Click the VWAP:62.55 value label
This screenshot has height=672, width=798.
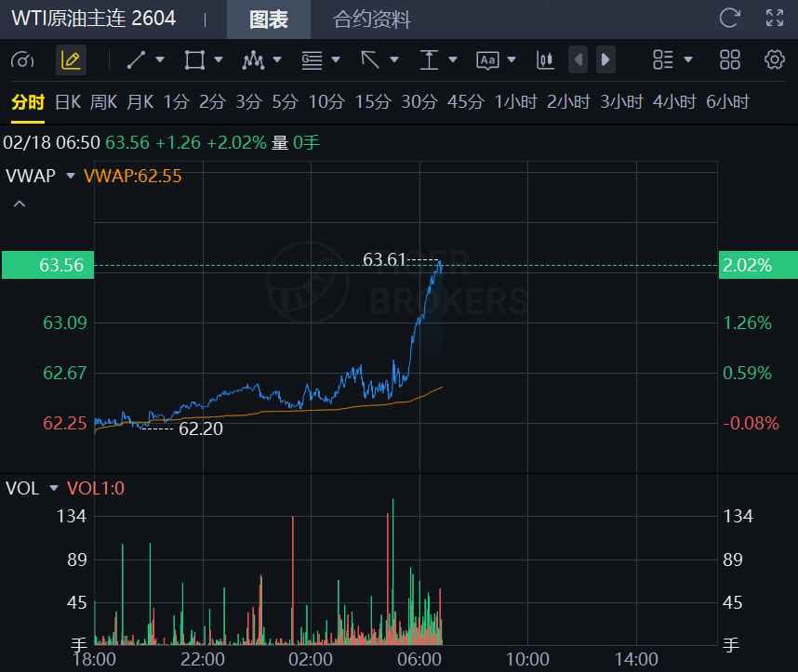(x=133, y=176)
